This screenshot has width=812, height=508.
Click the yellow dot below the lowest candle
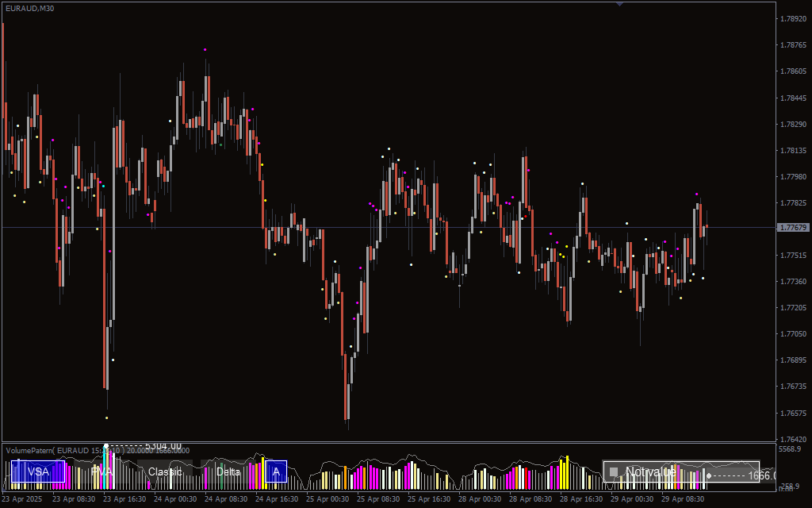point(107,418)
